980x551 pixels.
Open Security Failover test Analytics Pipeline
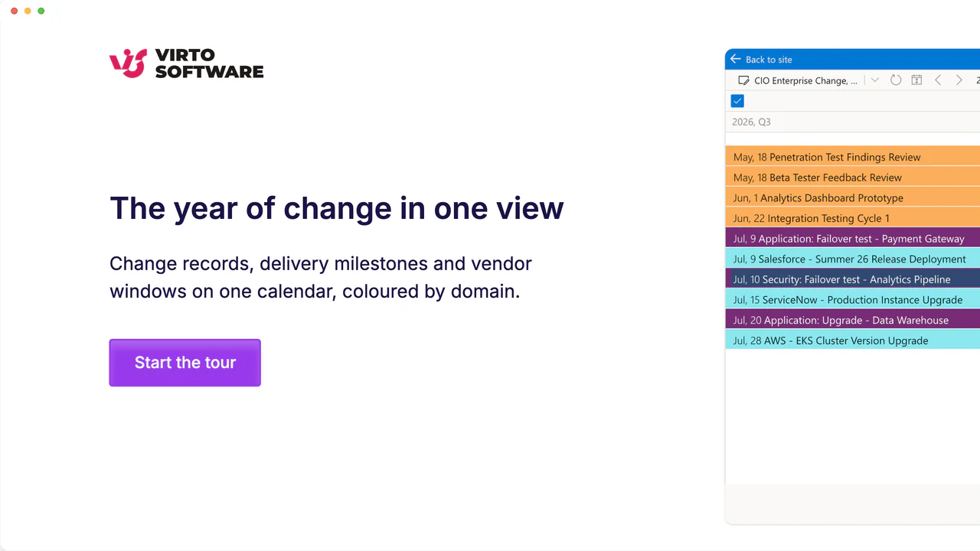tap(853, 279)
